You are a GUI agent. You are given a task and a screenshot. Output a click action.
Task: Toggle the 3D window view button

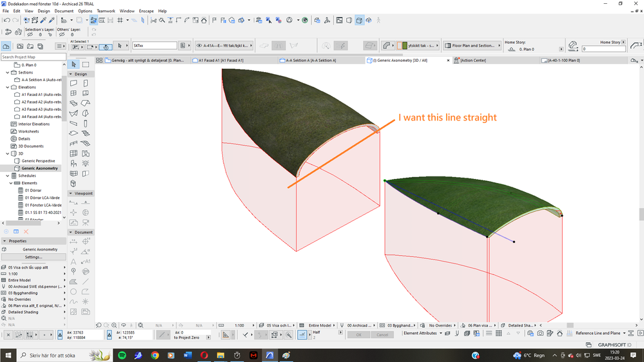(x=359, y=20)
